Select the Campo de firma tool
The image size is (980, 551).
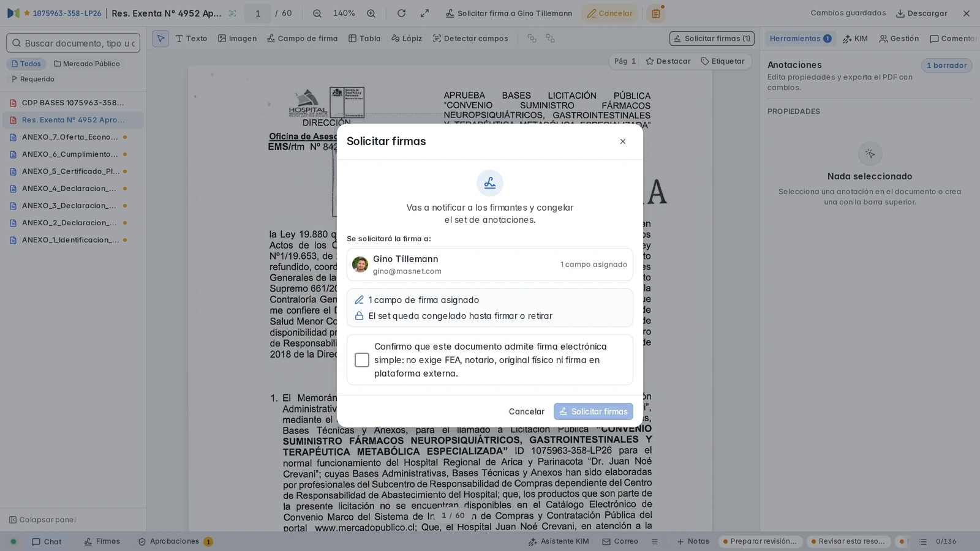coord(303,39)
